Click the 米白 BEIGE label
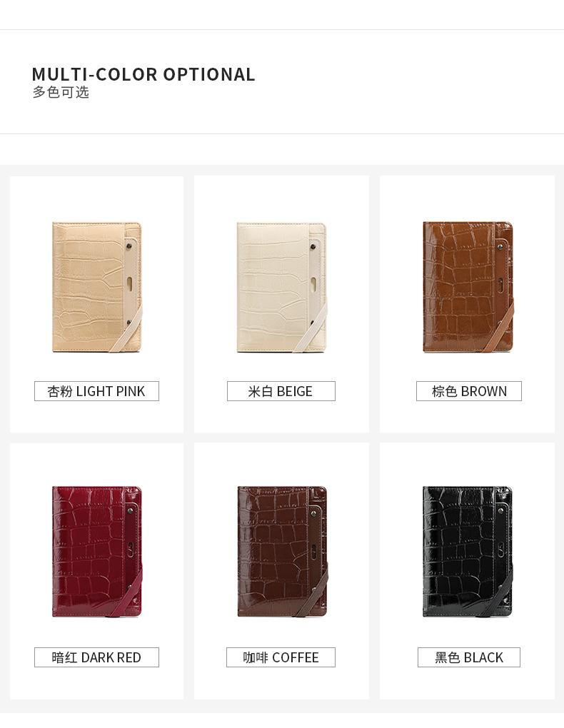 (x=281, y=391)
